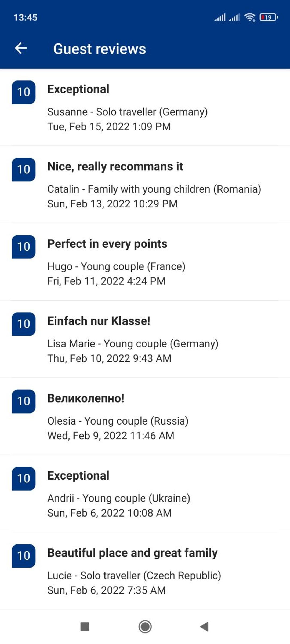290x644 pixels.
Task: Tap the score badge on Hugo's review
Action: point(24,247)
